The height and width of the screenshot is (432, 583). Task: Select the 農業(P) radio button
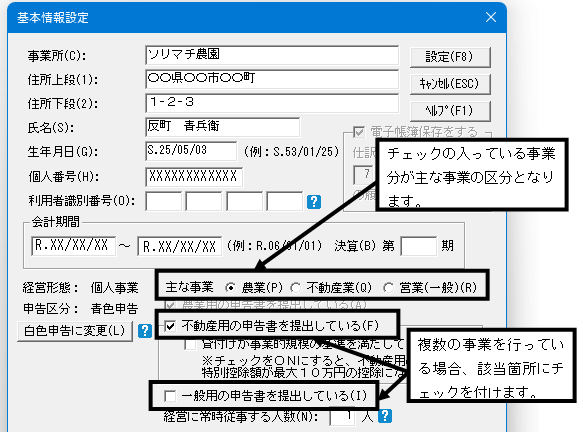(x=231, y=287)
